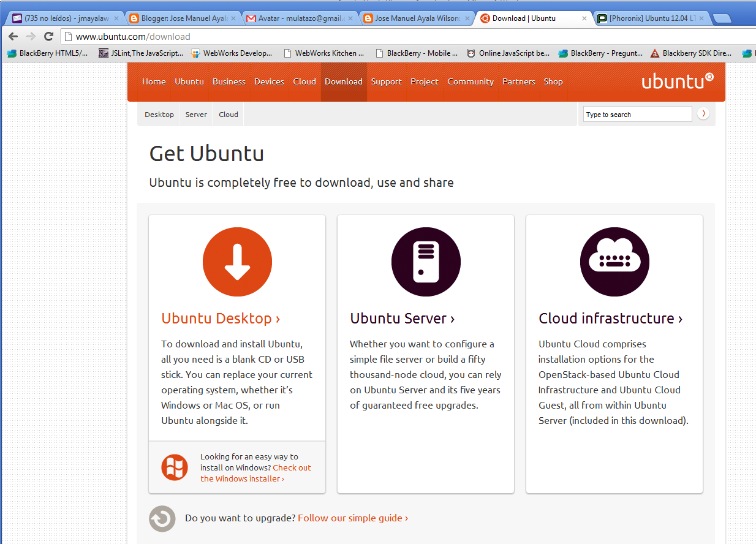Click the browser Forward arrow
The height and width of the screenshot is (544, 756).
(x=31, y=36)
